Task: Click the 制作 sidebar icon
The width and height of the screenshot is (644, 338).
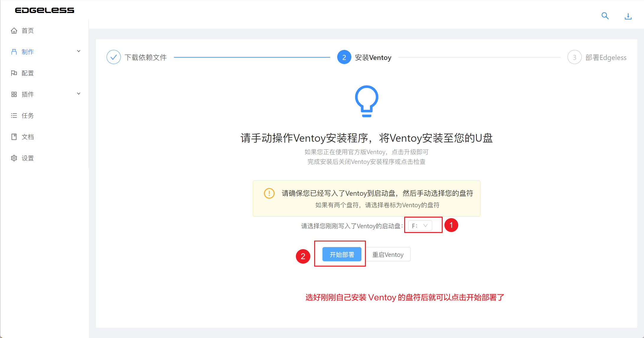Action: coord(14,52)
